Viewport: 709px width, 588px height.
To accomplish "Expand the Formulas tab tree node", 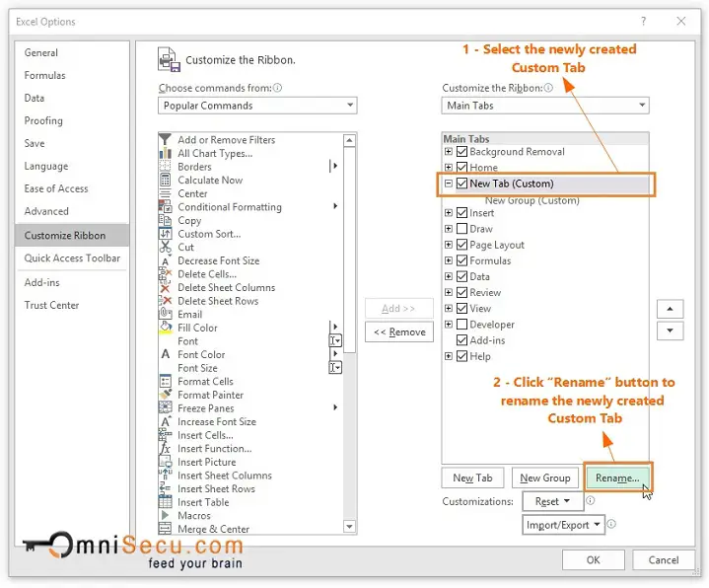I will (x=448, y=260).
